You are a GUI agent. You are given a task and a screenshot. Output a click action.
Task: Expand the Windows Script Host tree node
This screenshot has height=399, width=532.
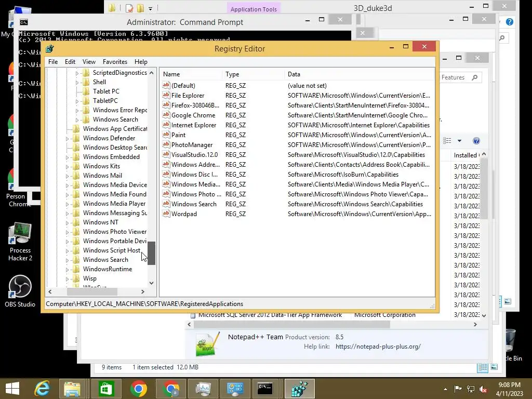[x=67, y=251]
